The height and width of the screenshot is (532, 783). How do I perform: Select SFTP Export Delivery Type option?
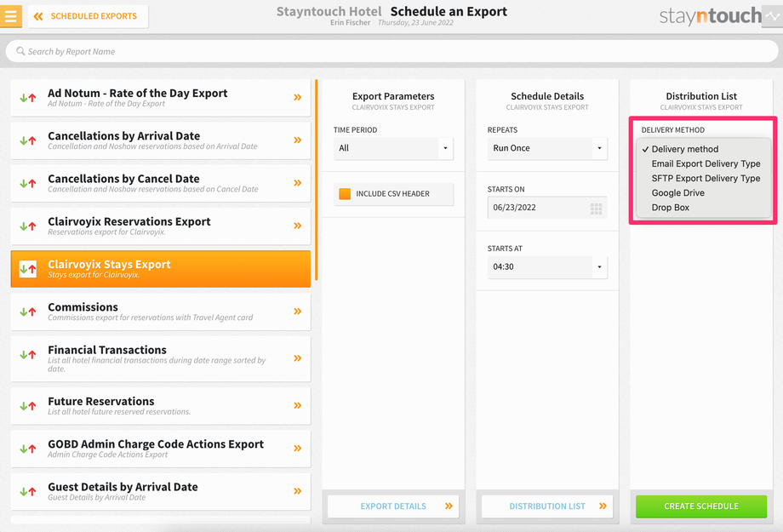[x=703, y=178]
